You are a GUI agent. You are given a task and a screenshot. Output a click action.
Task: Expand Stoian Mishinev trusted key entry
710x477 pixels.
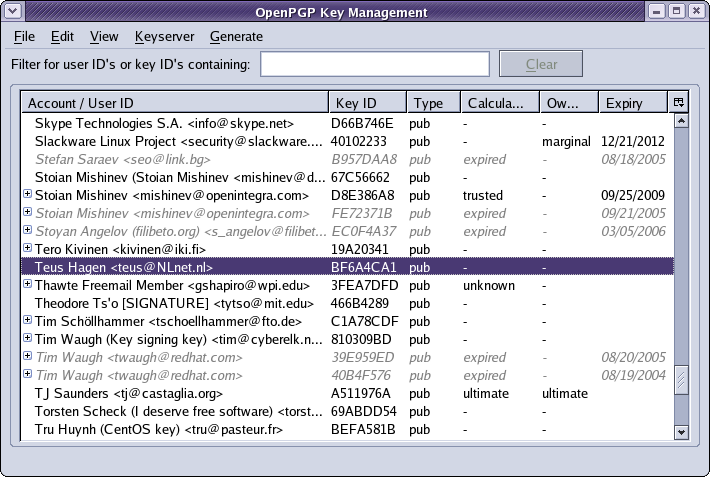pyautogui.click(x=28, y=196)
